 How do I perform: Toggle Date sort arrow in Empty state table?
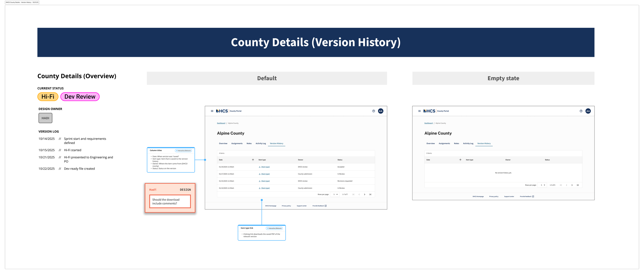pos(460,160)
